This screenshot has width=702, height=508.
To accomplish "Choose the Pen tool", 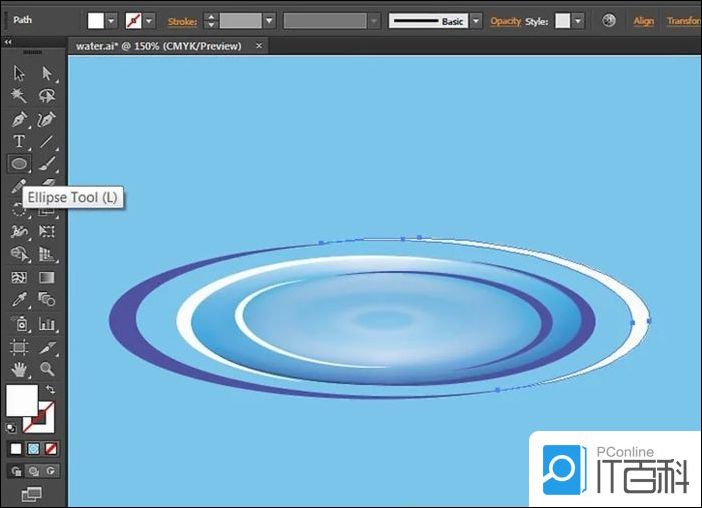I will [x=19, y=119].
